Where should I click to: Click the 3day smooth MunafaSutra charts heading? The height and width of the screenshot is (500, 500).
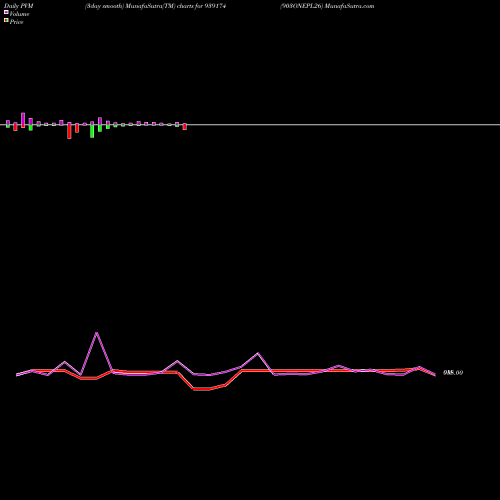pos(155,6)
